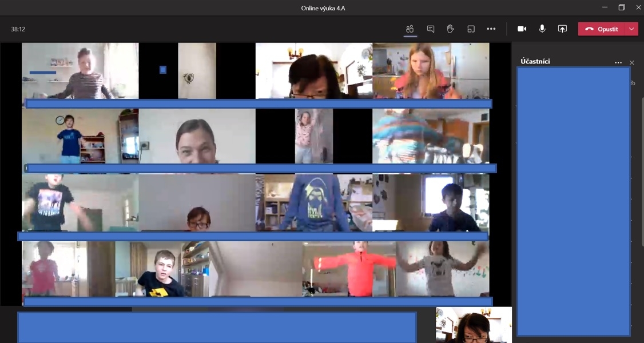Viewport: 644px width, 343px height.
Task: Open share content tray
Action: tap(562, 29)
